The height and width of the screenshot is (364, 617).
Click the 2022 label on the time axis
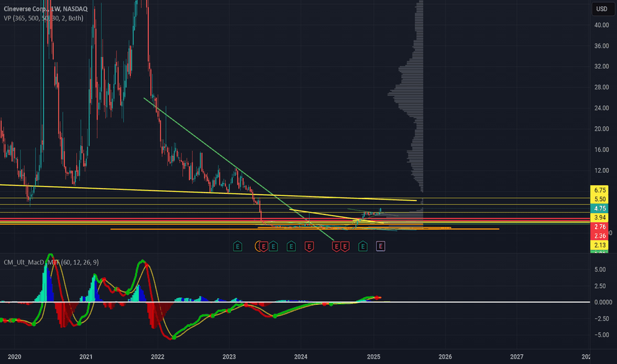(x=158, y=357)
